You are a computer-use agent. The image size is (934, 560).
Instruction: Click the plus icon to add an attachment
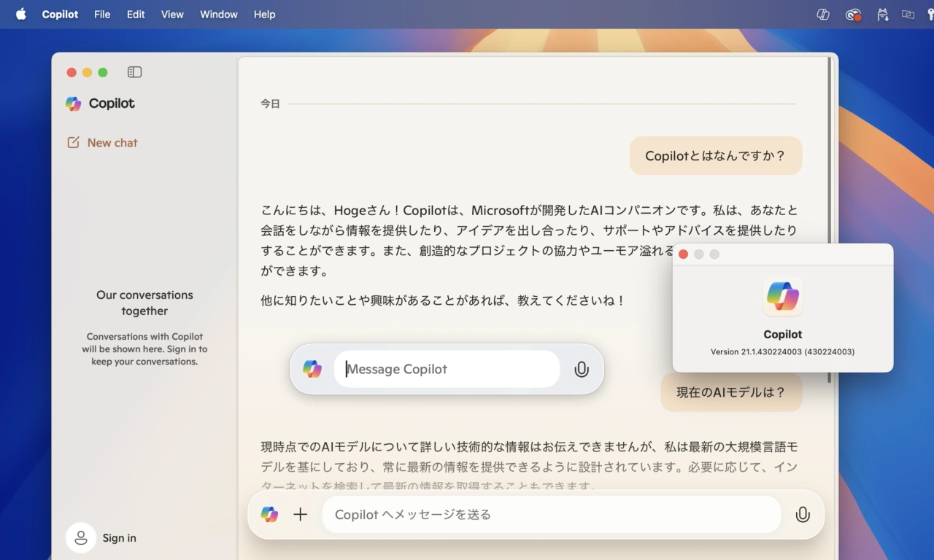click(300, 515)
